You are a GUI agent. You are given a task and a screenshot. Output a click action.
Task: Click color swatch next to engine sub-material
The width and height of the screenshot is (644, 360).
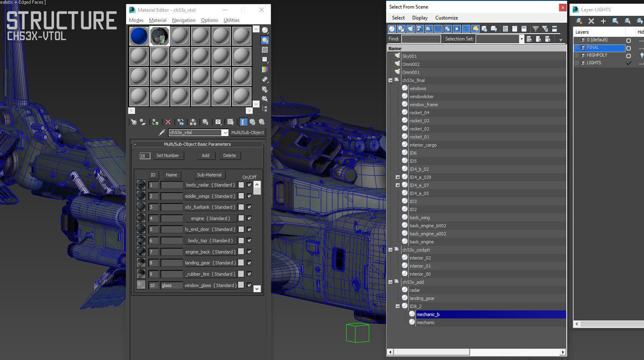(x=241, y=218)
